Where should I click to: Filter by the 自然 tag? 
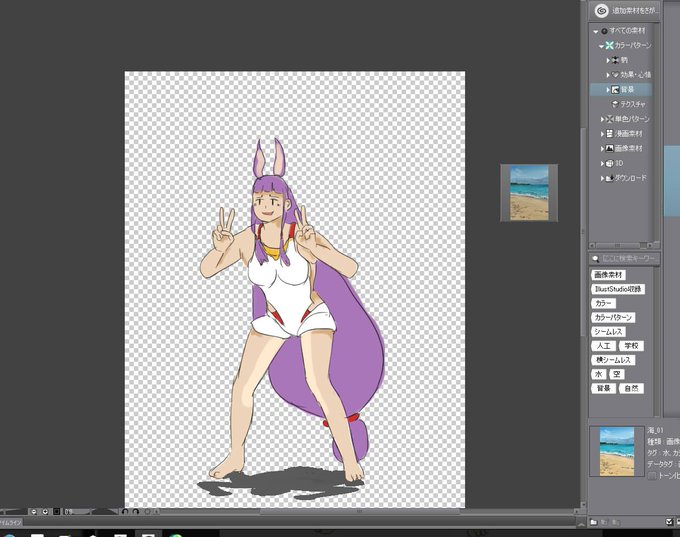(x=631, y=389)
